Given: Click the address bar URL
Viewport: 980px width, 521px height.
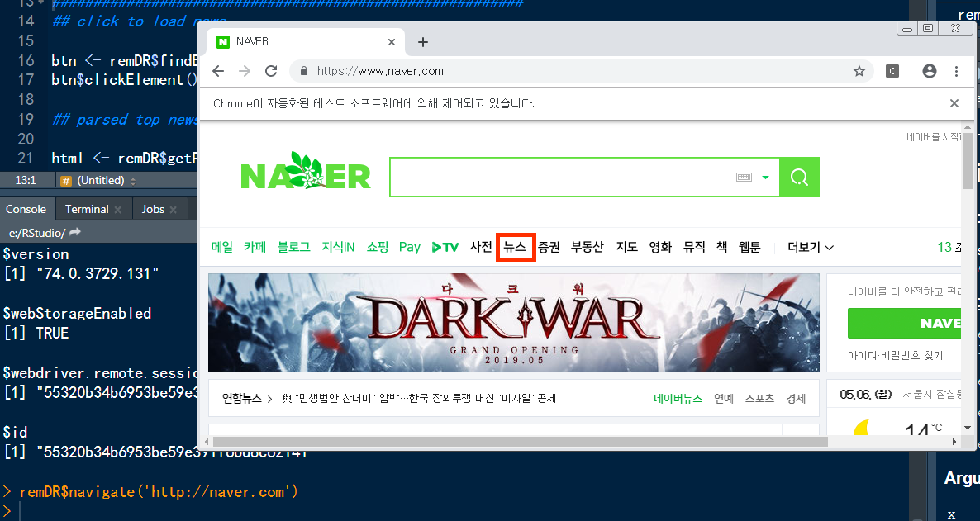Looking at the screenshot, I should tap(380, 71).
